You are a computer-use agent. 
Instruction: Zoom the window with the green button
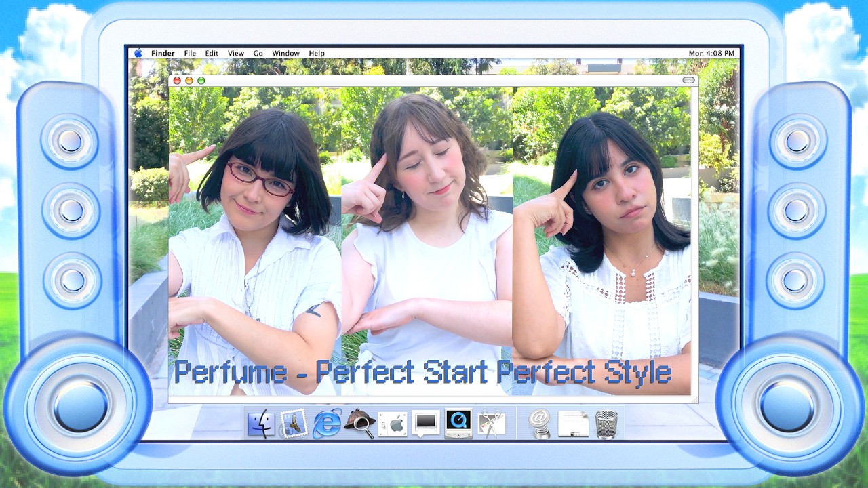tap(201, 81)
